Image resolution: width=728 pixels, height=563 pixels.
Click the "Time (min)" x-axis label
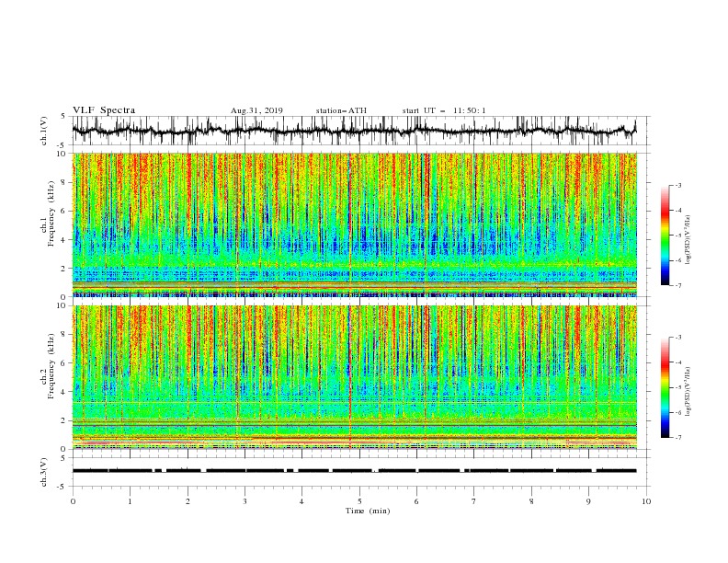pos(368,511)
